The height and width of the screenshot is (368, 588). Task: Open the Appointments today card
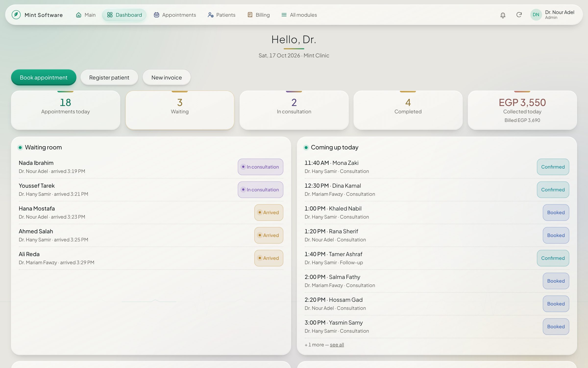coord(65,110)
